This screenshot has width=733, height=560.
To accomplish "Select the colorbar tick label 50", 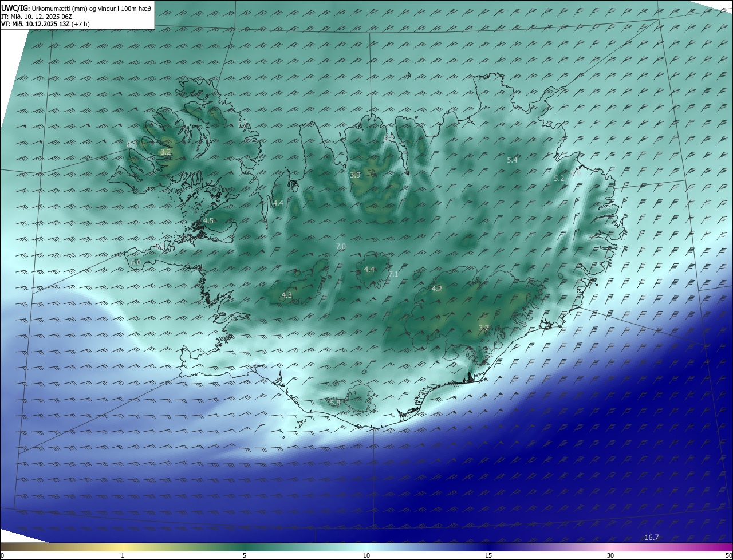I will (728, 555).
